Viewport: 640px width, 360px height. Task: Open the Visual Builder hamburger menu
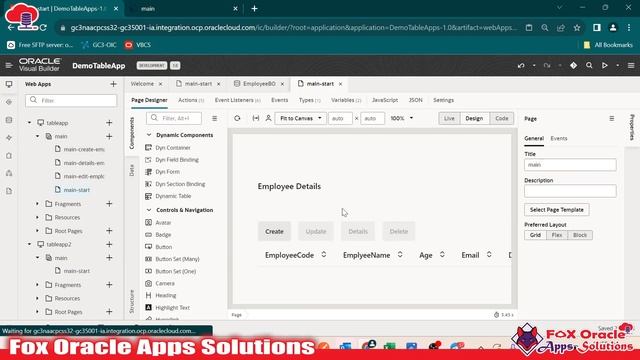click(x=9, y=65)
